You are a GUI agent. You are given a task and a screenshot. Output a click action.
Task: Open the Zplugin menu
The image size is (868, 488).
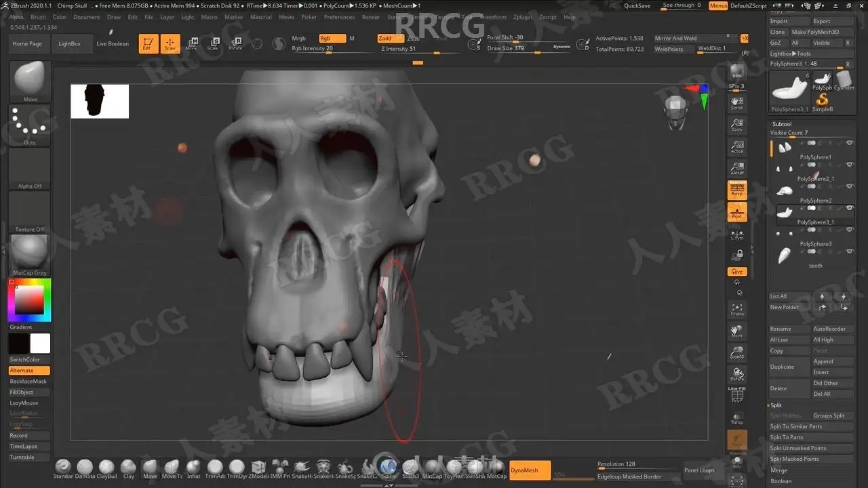tap(522, 17)
